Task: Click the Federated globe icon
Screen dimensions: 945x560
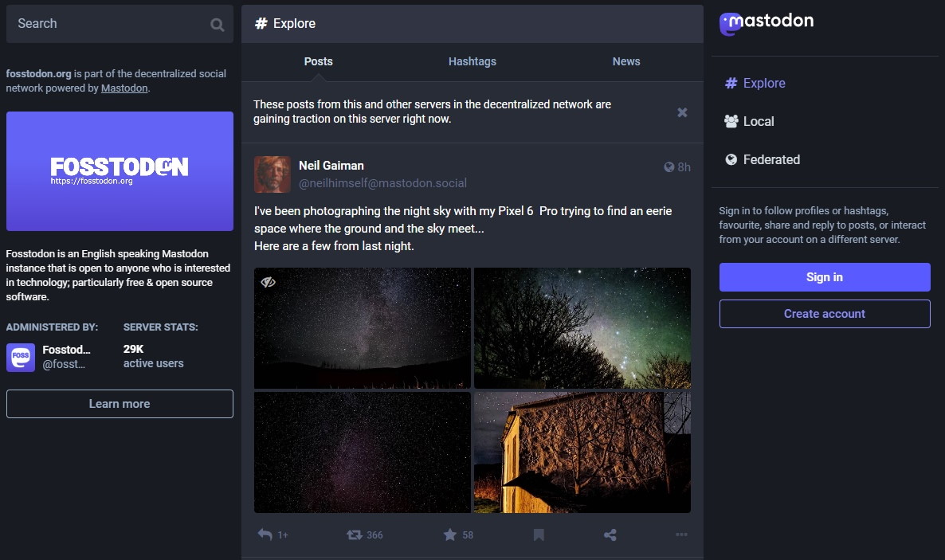Action: [731, 160]
